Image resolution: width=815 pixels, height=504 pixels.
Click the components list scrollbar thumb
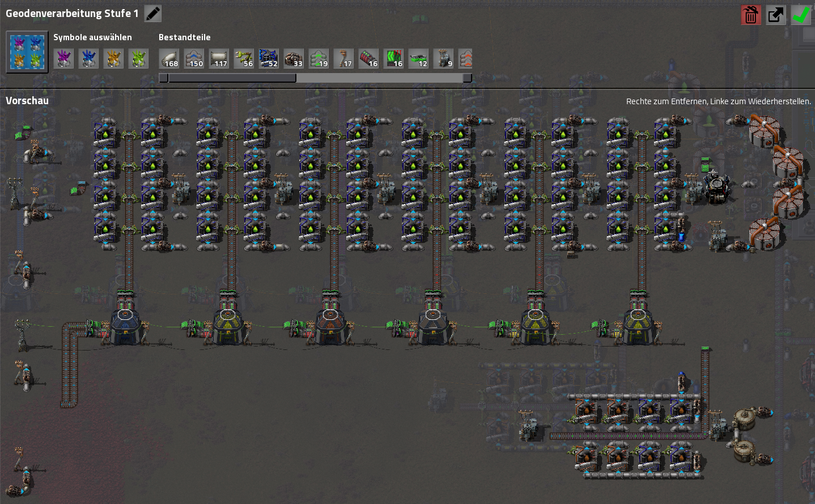click(232, 78)
